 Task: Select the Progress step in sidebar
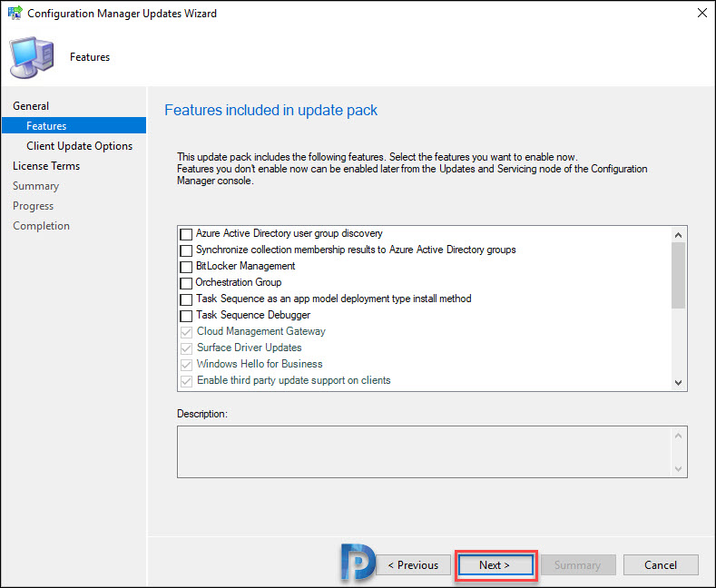coord(33,206)
